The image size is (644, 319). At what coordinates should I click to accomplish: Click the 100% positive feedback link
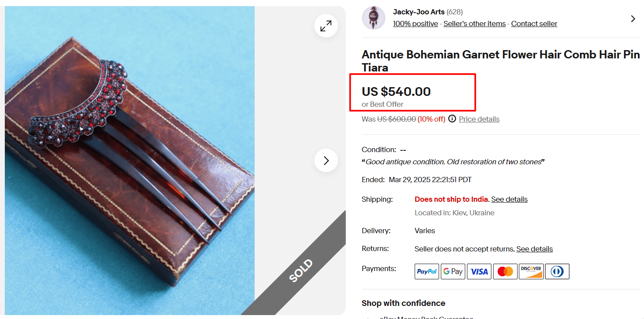coord(415,24)
